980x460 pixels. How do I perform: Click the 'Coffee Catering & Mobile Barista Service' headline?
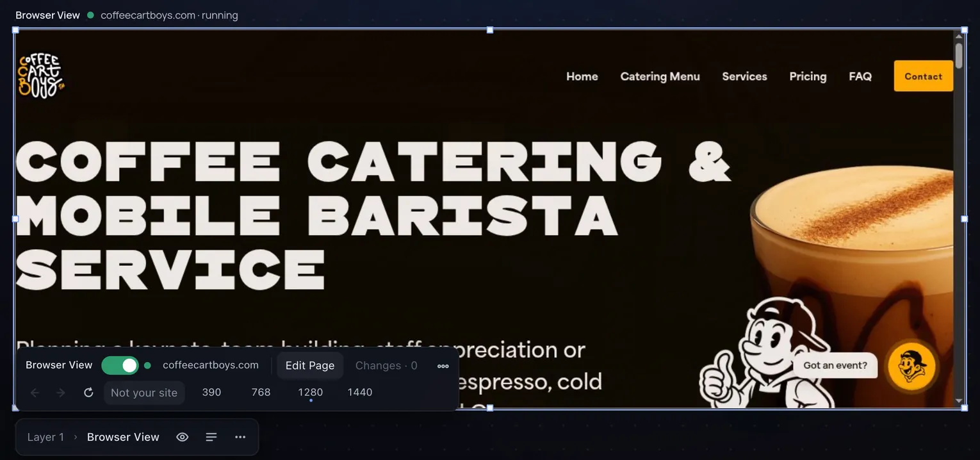pyautogui.click(x=373, y=215)
